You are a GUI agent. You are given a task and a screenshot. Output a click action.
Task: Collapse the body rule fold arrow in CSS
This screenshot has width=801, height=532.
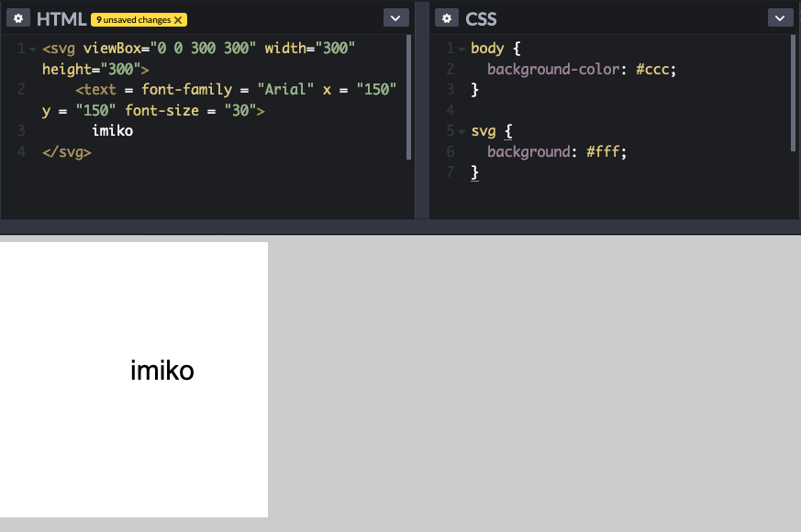[462, 49]
